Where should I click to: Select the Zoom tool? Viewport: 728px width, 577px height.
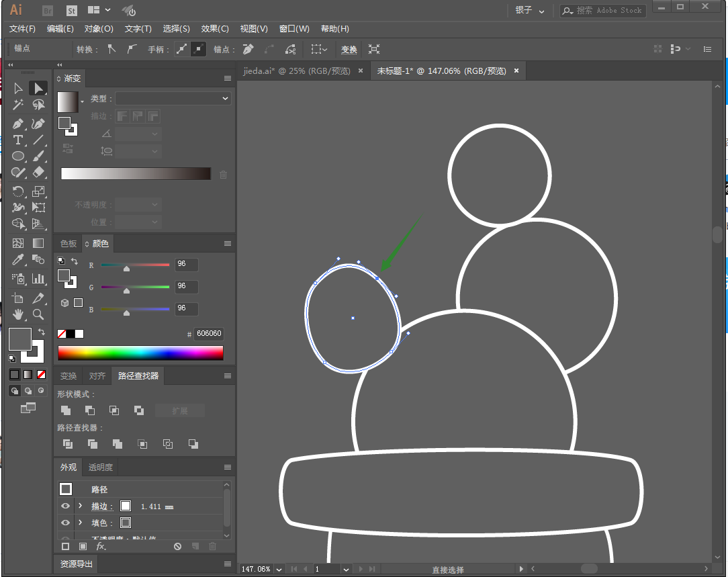[38, 314]
